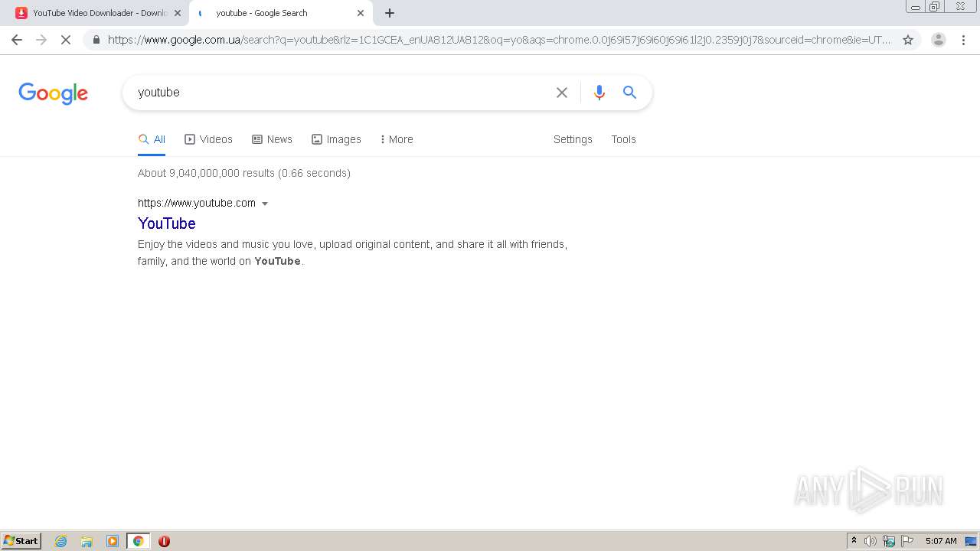The height and width of the screenshot is (551, 980).
Task: Open the YouTube result title link
Action: click(x=167, y=223)
